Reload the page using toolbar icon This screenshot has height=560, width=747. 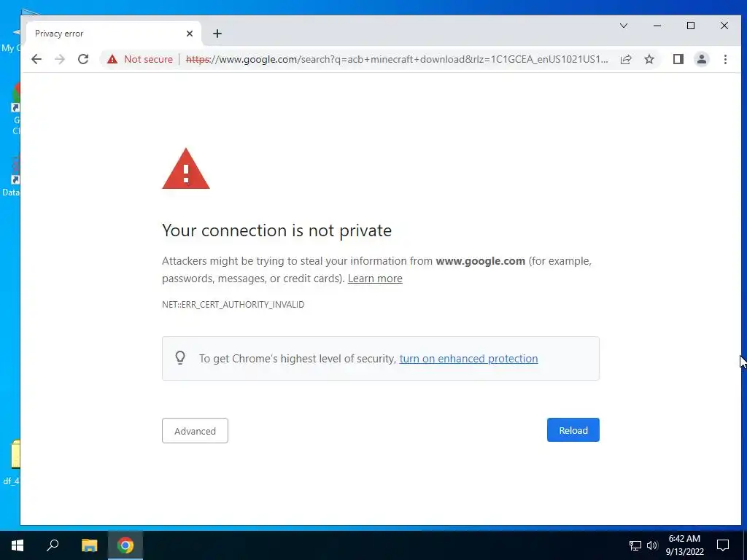83,59
